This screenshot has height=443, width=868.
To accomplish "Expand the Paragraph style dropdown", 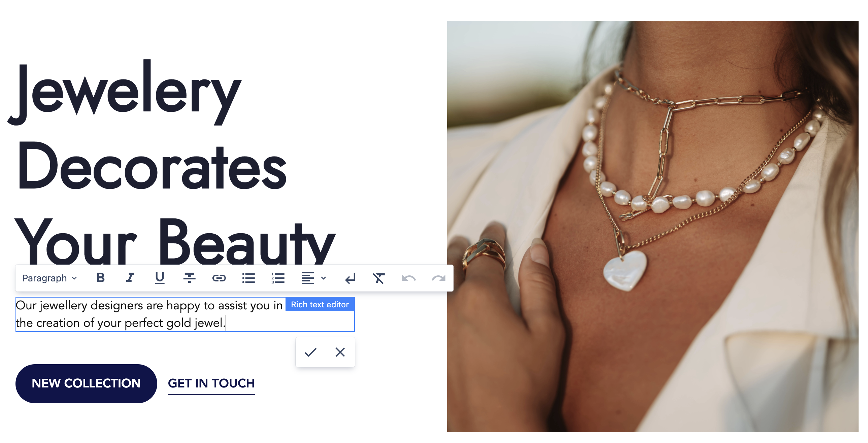I will pos(48,277).
